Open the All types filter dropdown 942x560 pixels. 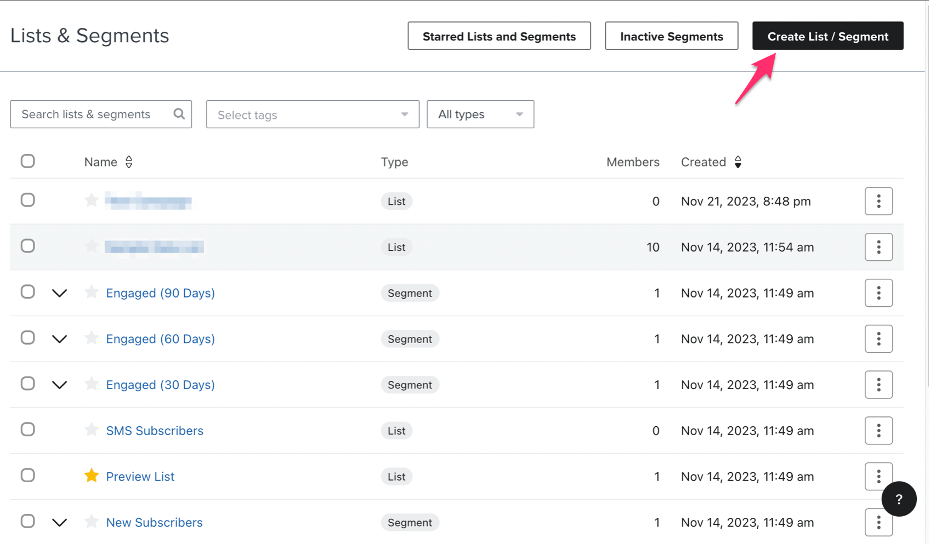point(480,115)
